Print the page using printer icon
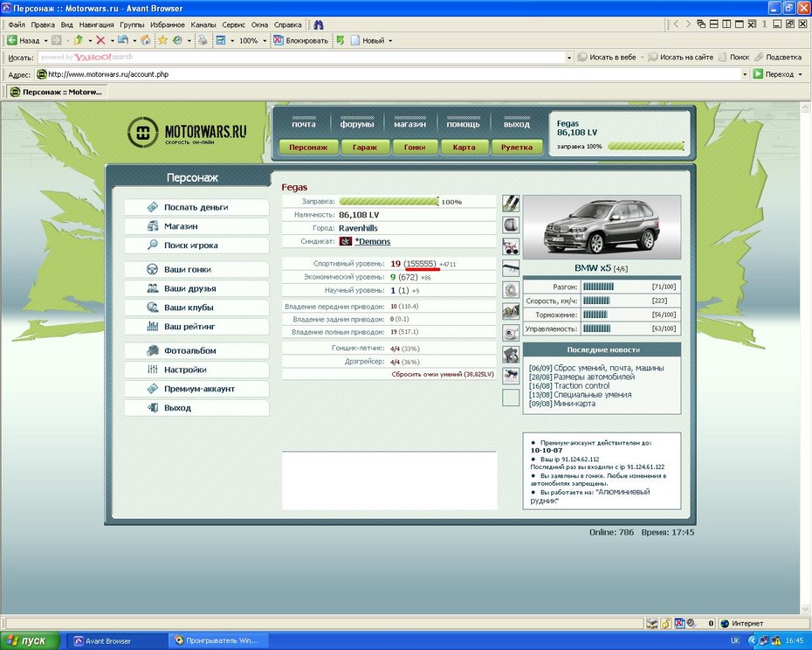Image resolution: width=812 pixels, height=650 pixels. [203, 40]
